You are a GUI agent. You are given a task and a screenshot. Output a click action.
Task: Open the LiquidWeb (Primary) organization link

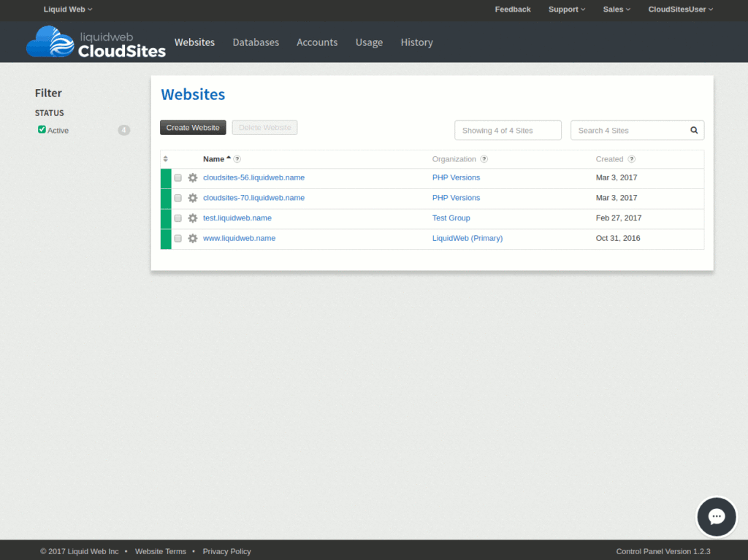pyautogui.click(x=467, y=239)
